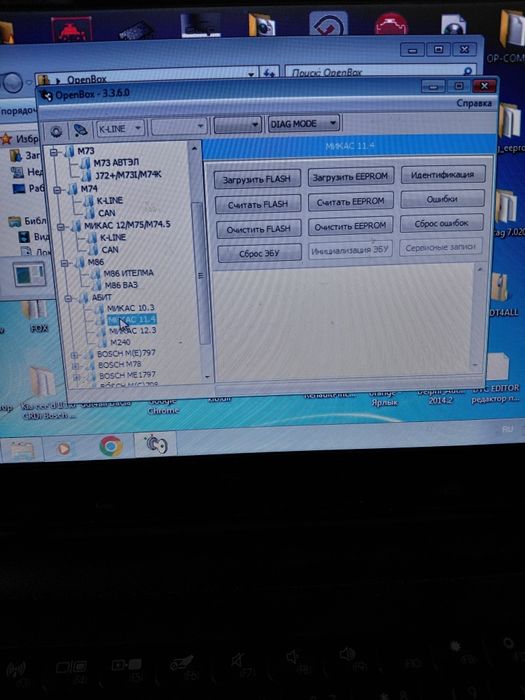Select M86 ВАЗ in the tree

(x=121, y=285)
